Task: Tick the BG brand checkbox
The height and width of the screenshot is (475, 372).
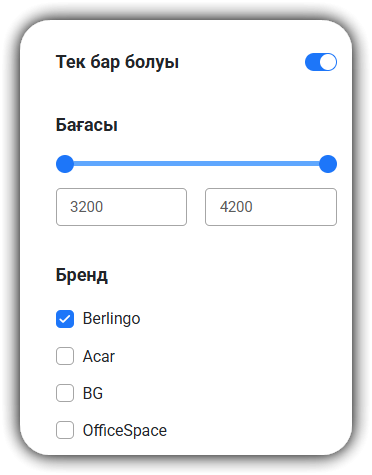Action: 65,393
